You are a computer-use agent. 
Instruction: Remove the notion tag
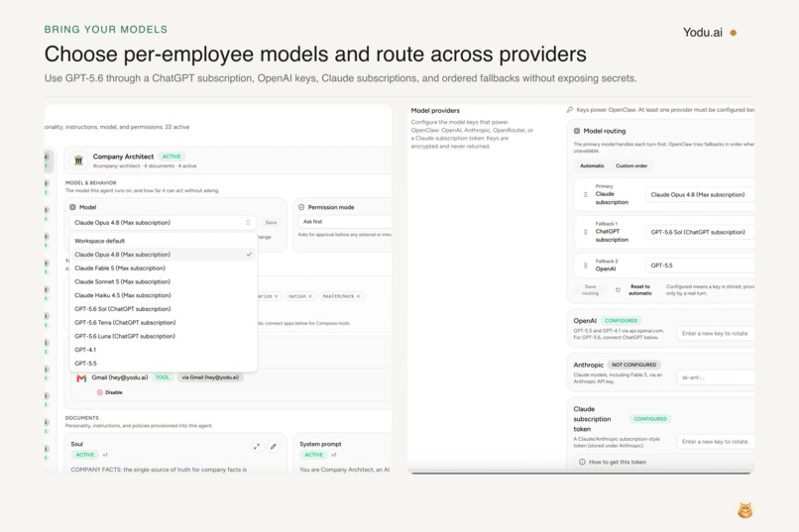pos(310,296)
